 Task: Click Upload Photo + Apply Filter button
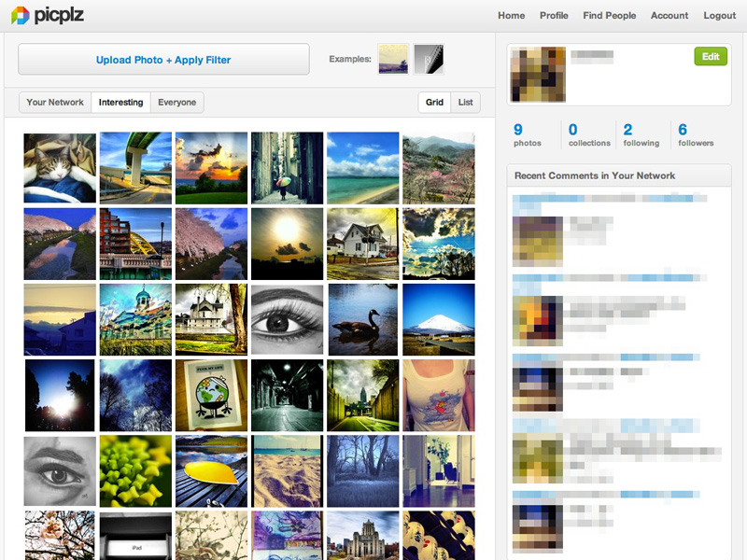163,60
